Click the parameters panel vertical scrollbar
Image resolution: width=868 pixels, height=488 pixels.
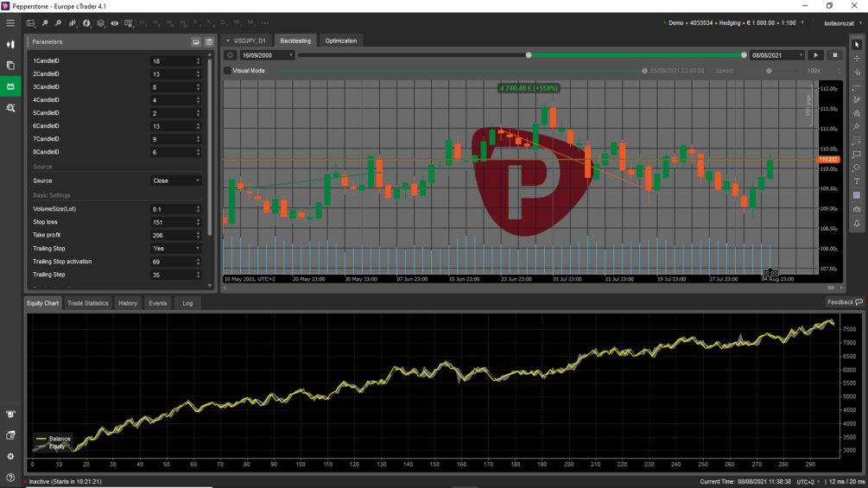pos(210,147)
